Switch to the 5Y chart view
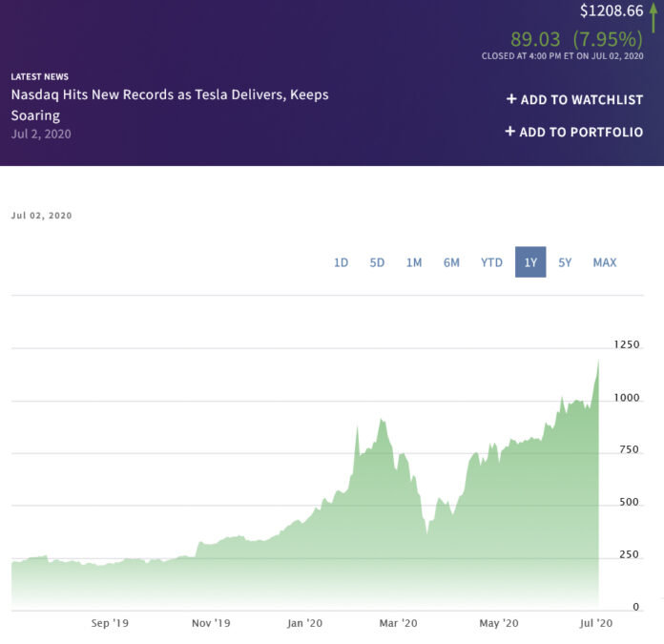Viewport: 664px width, 644px height. 565,262
